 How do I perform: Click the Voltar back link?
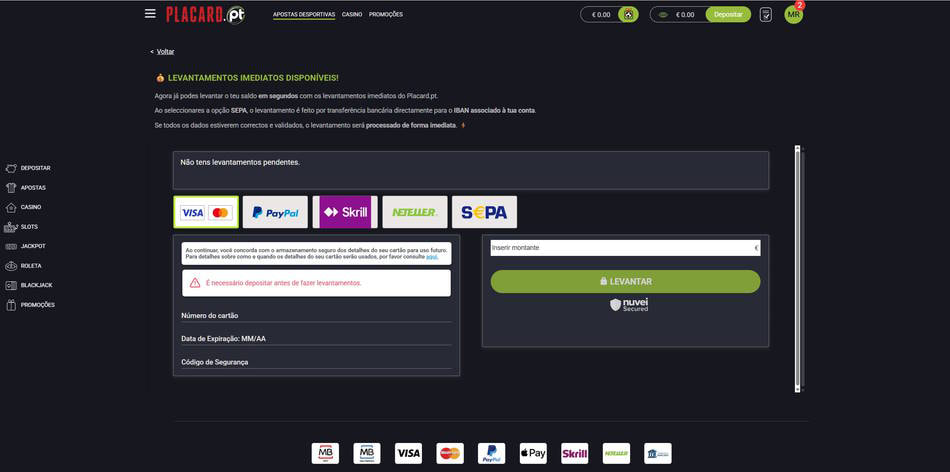click(165, 51)
